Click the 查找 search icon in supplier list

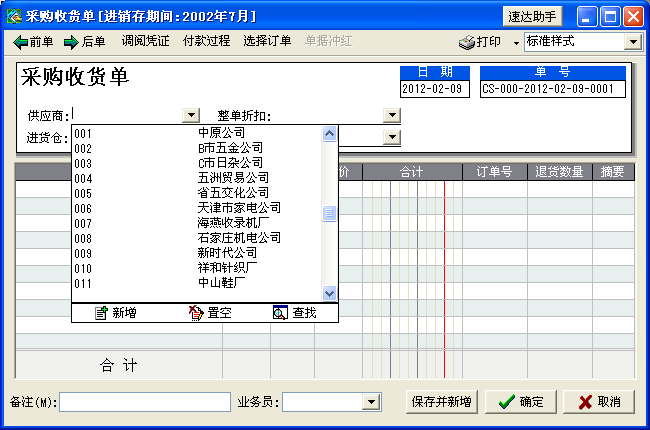coord(280,313)
